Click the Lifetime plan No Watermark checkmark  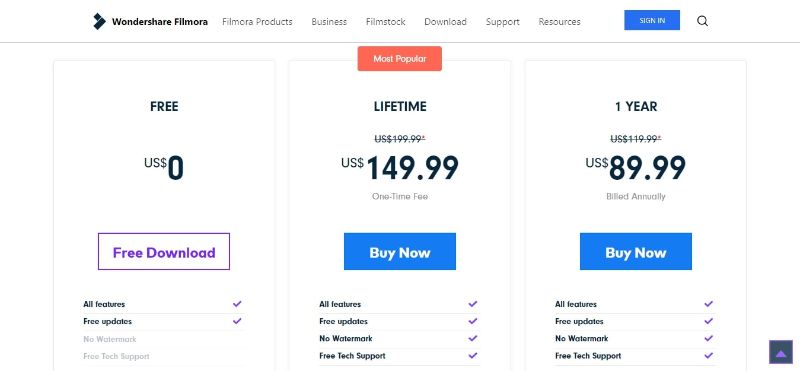click(x=472, y=338)
